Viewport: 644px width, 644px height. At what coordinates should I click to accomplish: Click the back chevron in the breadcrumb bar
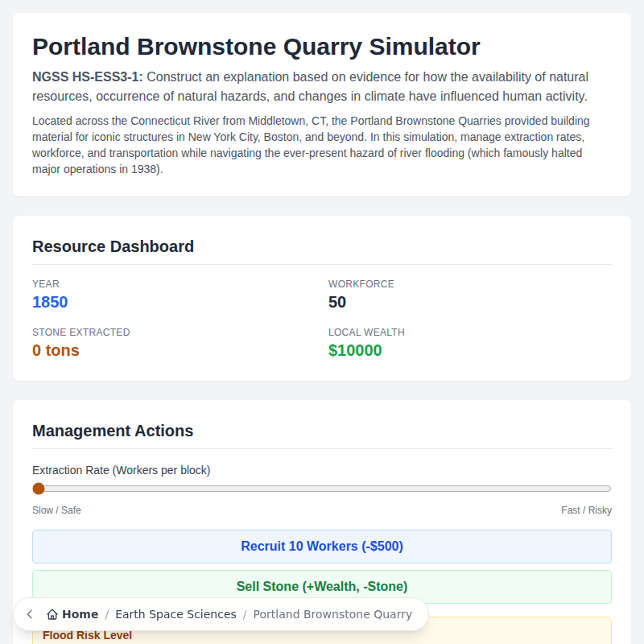pos(29,613)
